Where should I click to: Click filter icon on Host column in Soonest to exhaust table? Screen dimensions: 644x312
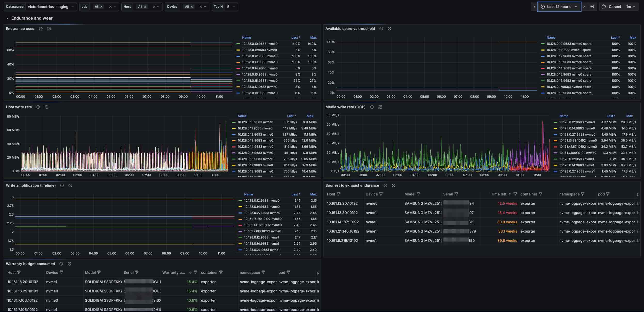click(338, 194)
